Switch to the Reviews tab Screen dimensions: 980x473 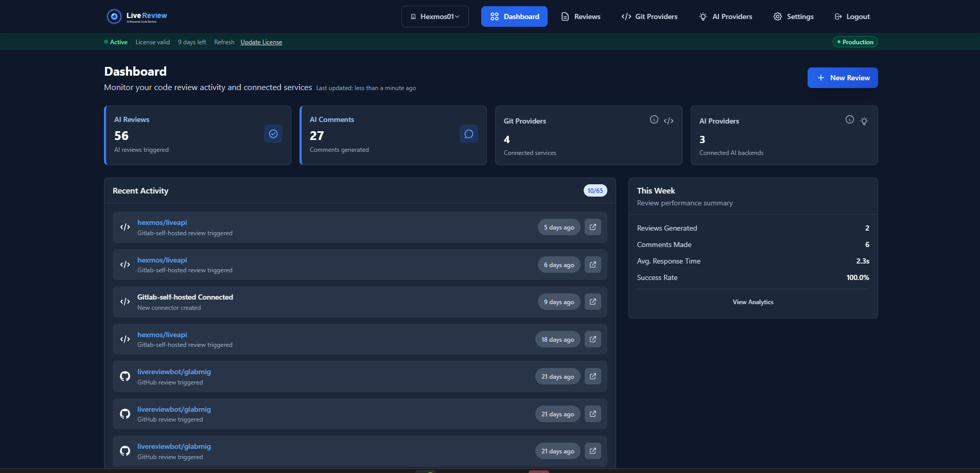pyautogui.click(x=580, y=16)
